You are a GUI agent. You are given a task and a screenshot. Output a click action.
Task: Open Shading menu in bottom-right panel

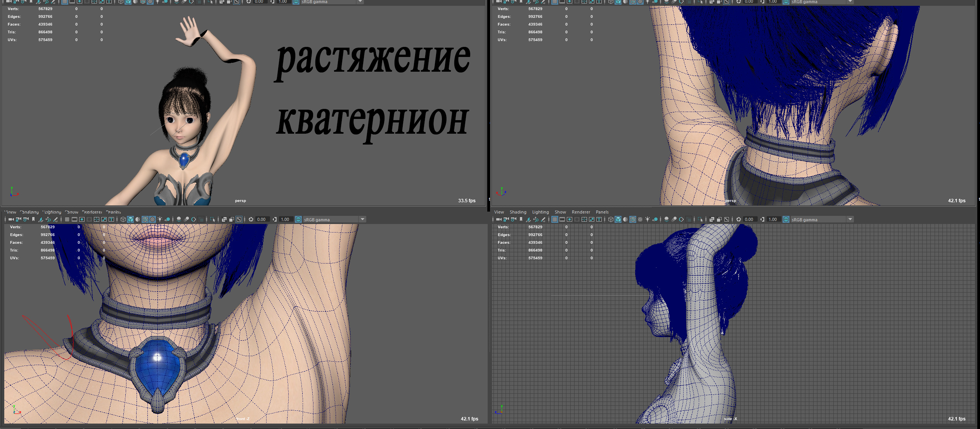point(518,212)
